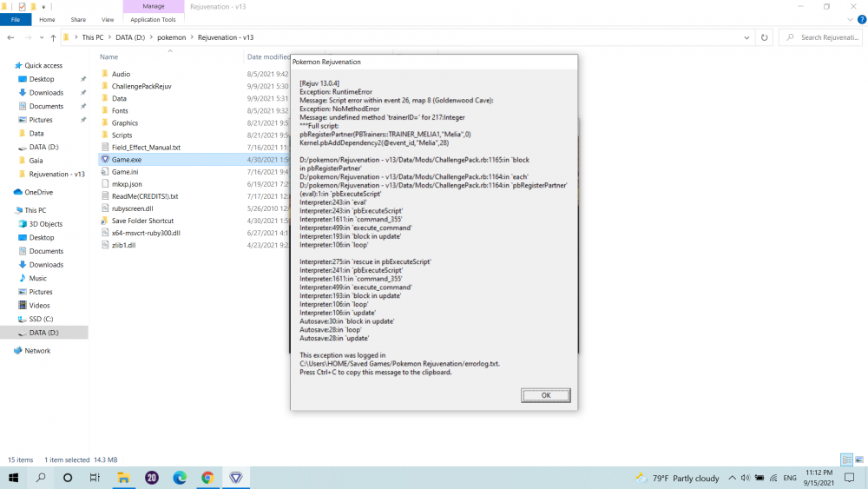Viewport: 868px width, 489px height.
Task: Open Task View on the taskbar
Action: (95, 478)
